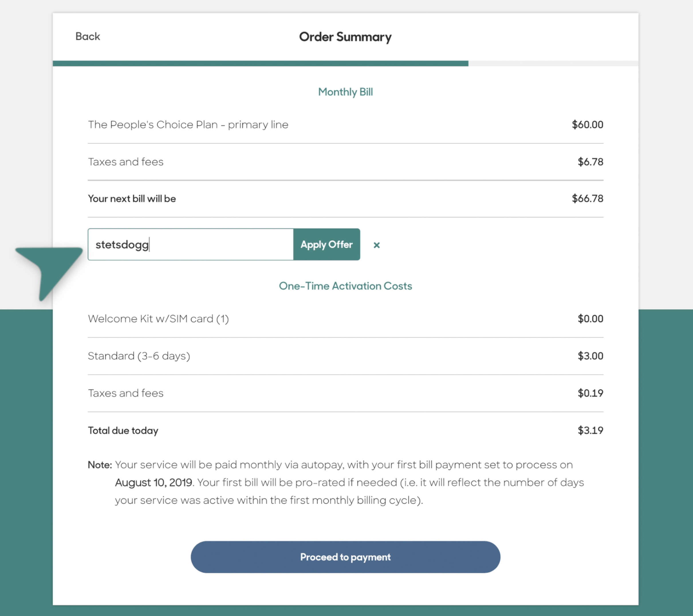693x616 pixels.
Task: Click the Standard (3-6 days) shipping option
Action: pos(139,356)
